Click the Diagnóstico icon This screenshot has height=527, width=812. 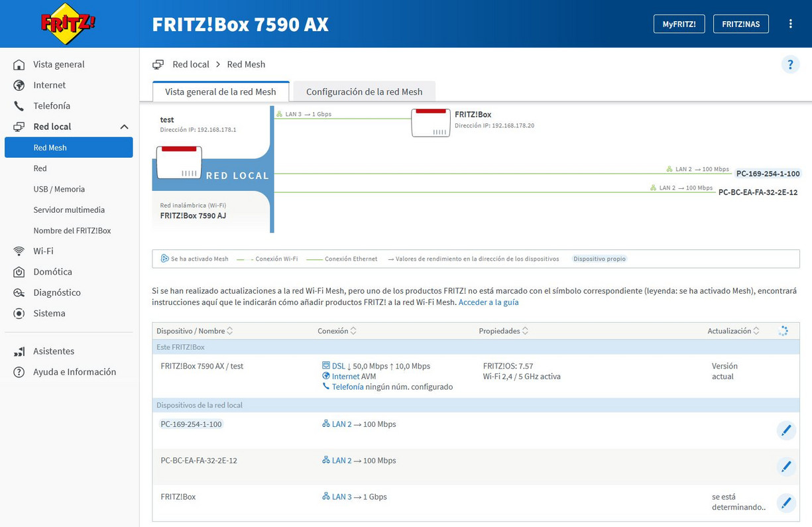tap(19, 292)
